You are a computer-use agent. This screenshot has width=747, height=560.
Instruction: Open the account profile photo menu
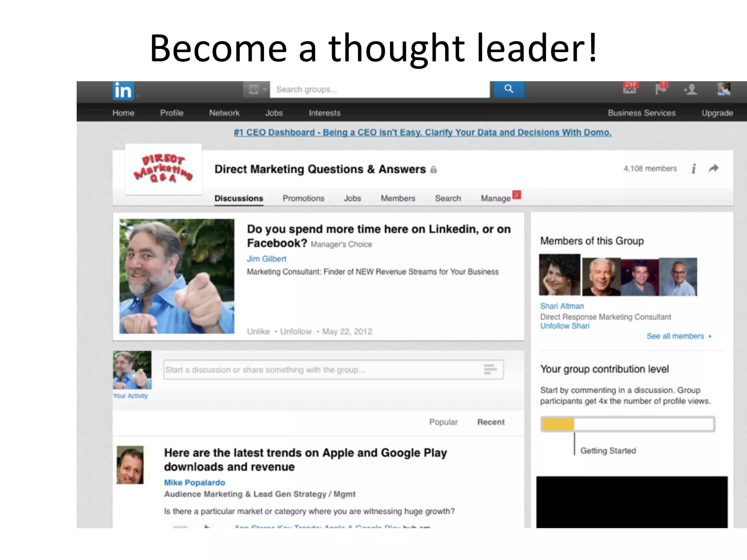coord(724,89)
